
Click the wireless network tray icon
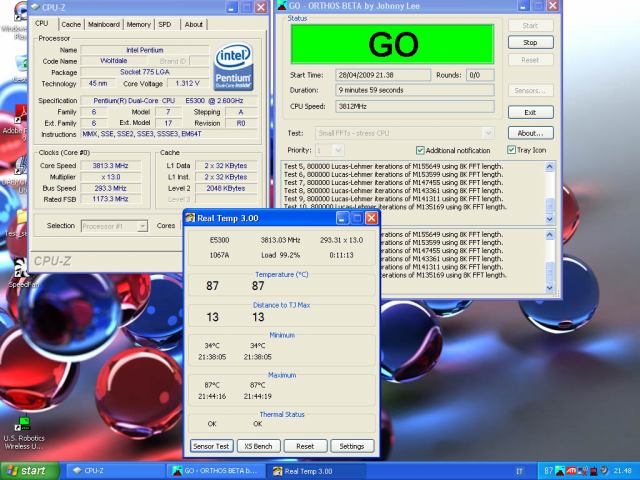(582, 471)
